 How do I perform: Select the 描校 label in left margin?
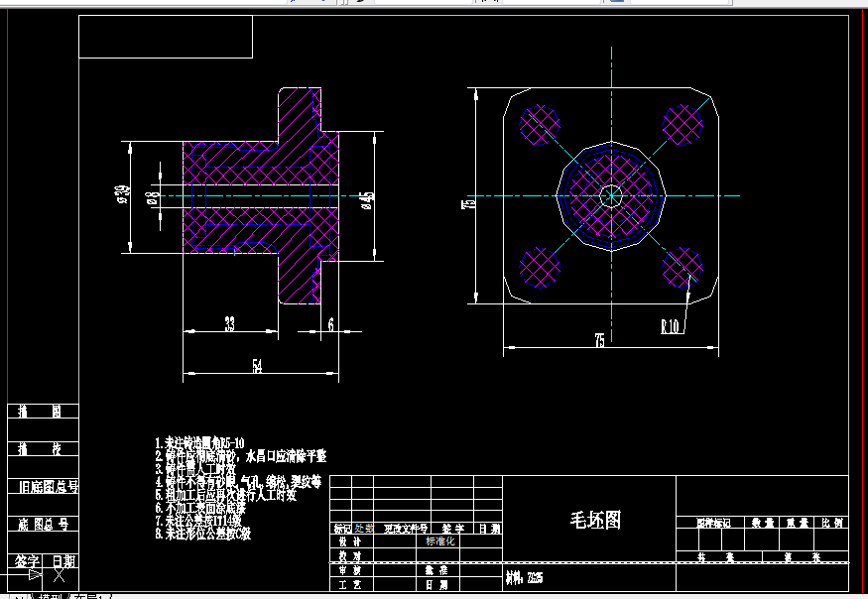coord(40,448)
